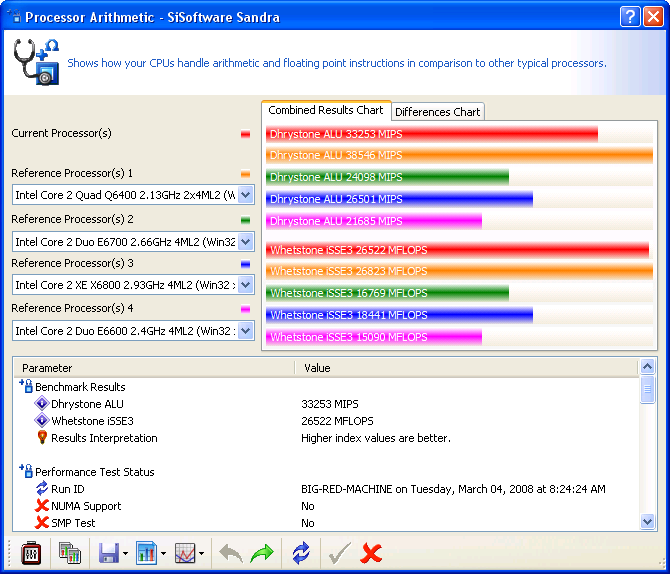Click the green Whetstone iSSE3 16769 MFLOPS bar

[387, 293]
